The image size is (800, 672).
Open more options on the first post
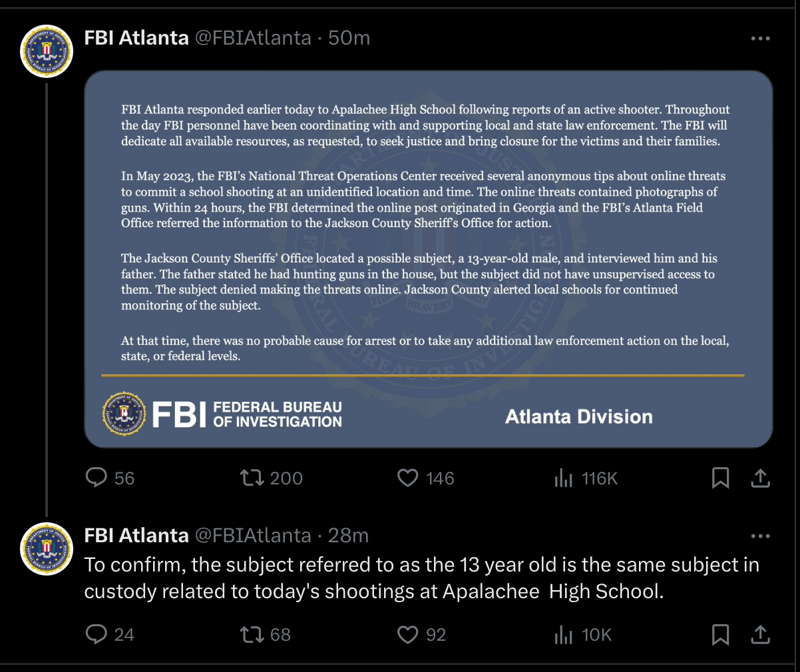(760, 39)
